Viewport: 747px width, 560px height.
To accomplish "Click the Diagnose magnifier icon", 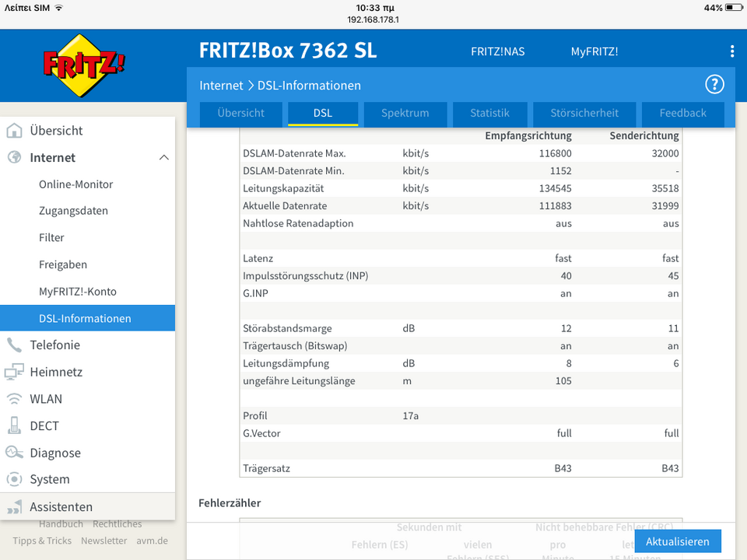I will click(14, 453).
